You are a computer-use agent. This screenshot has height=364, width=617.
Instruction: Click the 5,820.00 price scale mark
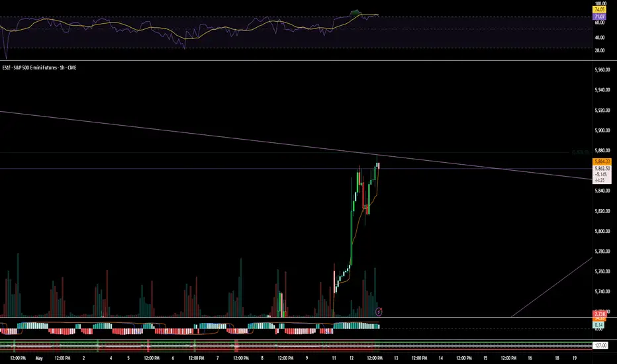[602, 211]
